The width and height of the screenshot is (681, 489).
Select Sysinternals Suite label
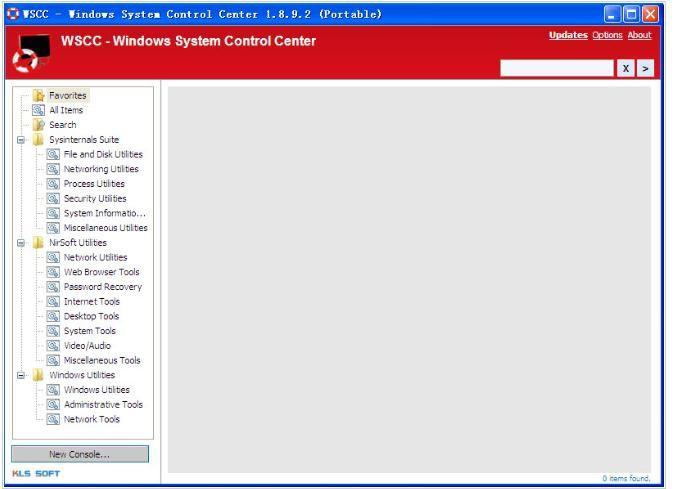pos(84,140)
